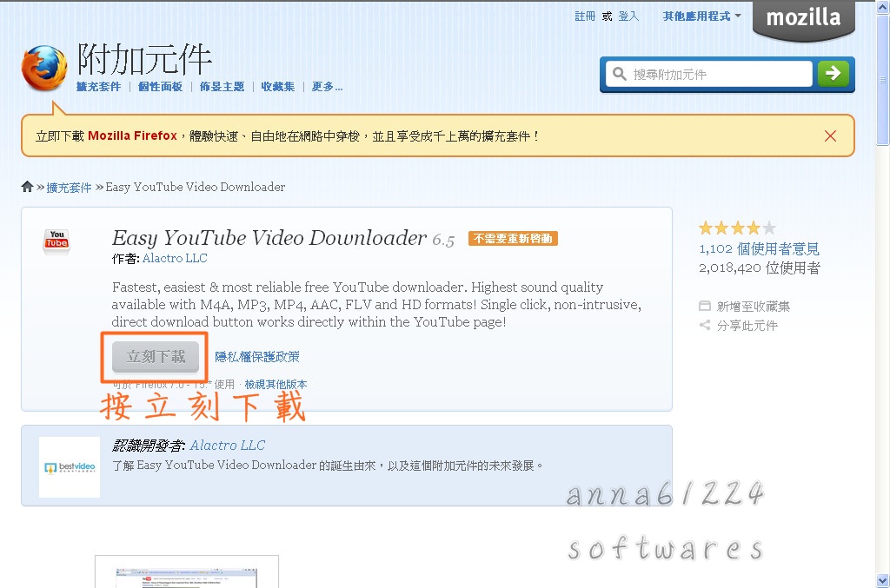Click the 新增至收藏集 collection icon

tap(704, 307)
